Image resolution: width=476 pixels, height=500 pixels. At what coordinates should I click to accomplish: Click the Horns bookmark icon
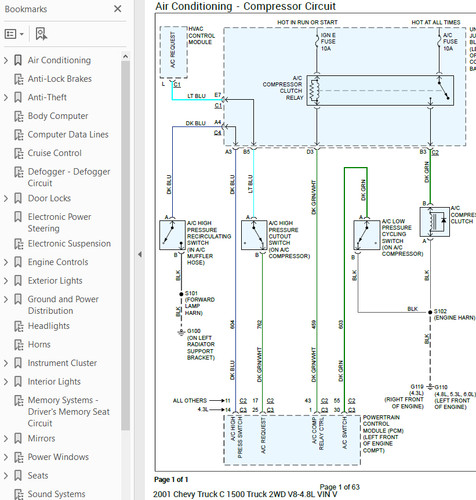point(19,345)
